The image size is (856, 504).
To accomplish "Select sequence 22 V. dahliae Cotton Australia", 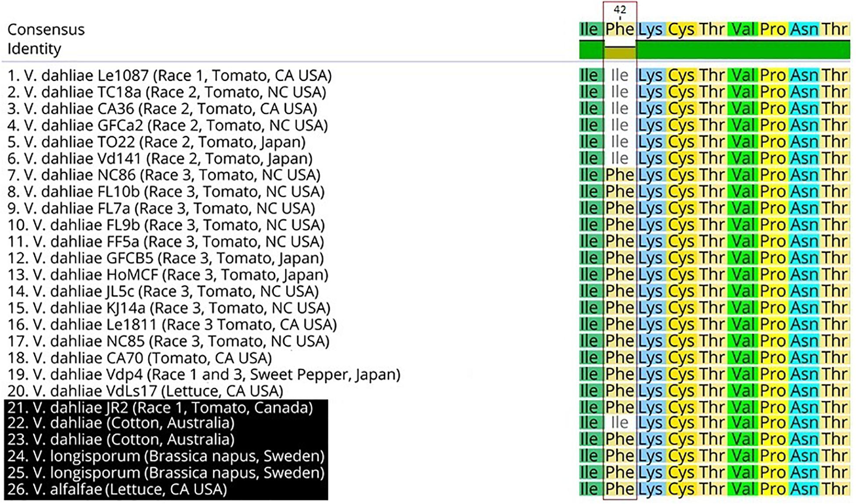I will click(x=121, y=423).
